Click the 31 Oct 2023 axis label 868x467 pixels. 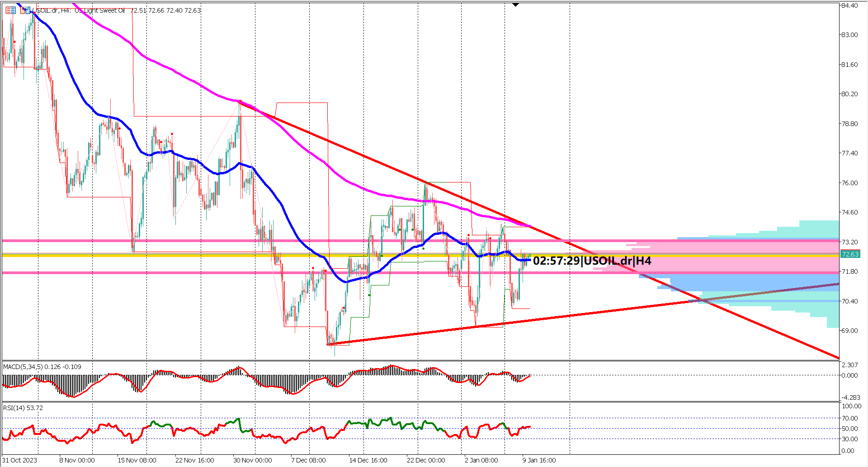(x=20, y=460)
